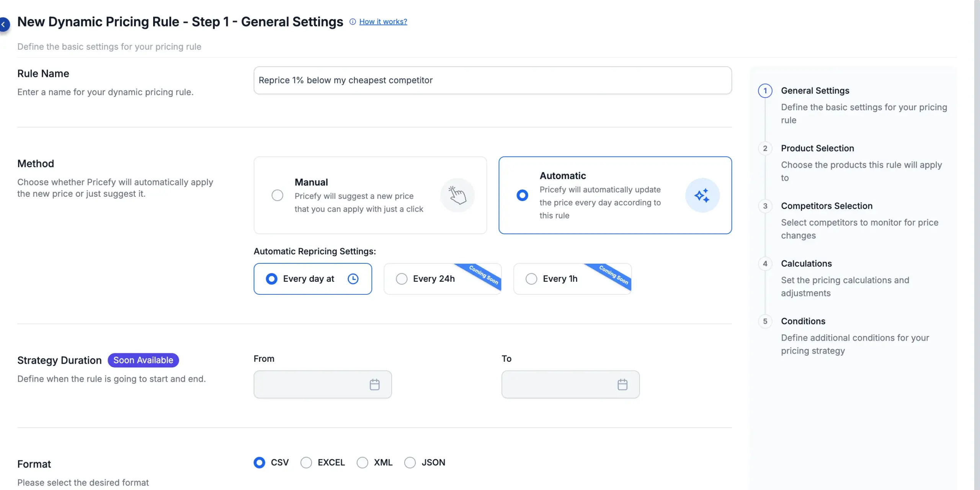Select the Every 24h radio option
This screenshot has width=980, height=490.
click(402, 279)
